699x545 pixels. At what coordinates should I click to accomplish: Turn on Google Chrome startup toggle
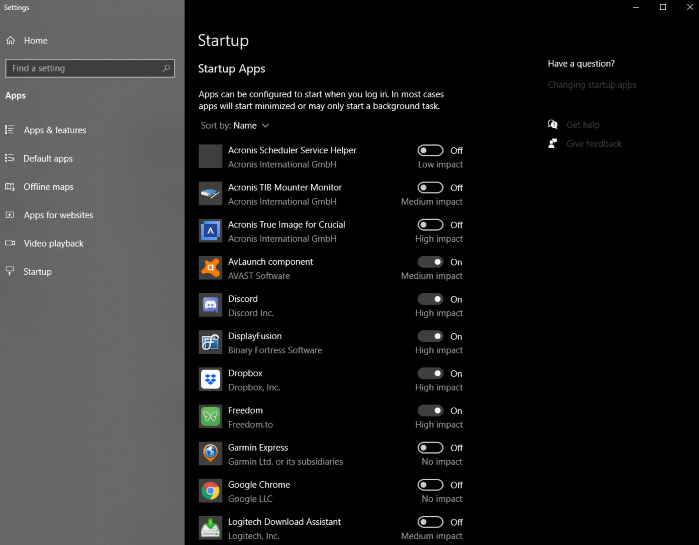tap(430, 484)
